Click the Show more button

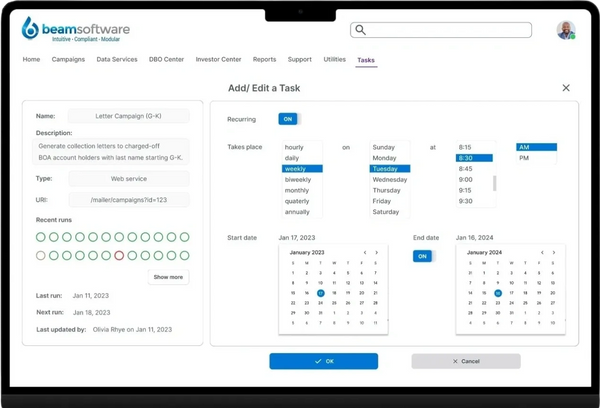coord(168,277)
